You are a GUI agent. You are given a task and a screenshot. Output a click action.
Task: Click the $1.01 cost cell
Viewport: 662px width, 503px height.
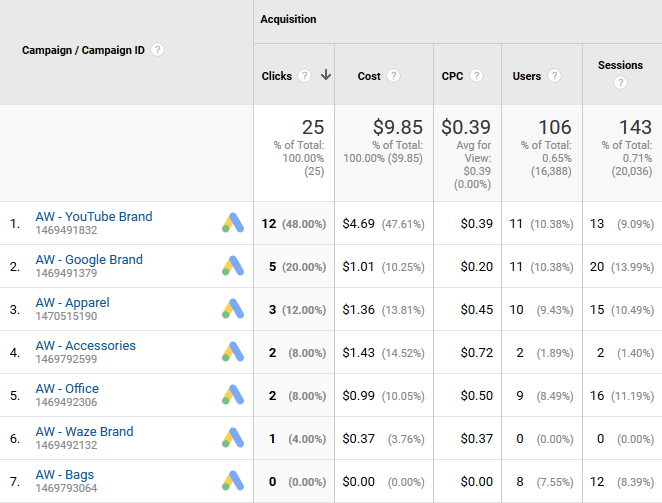pyautogui.click(x=383, y=266)
